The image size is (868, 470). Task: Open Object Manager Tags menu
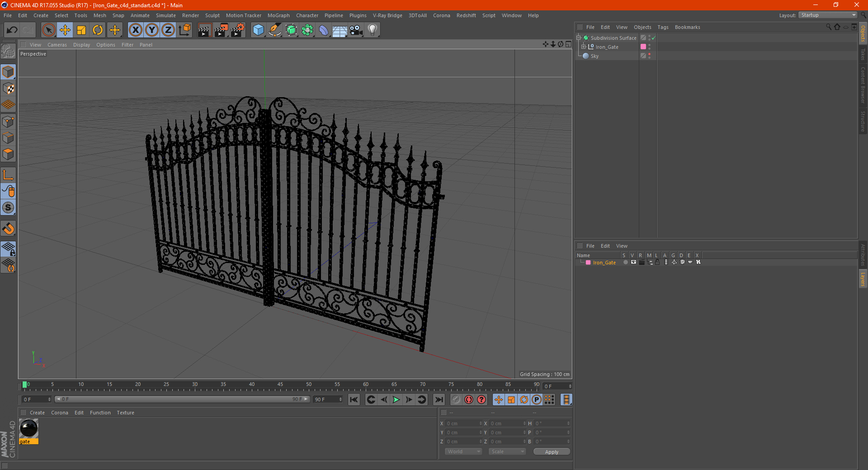(663, 27)
